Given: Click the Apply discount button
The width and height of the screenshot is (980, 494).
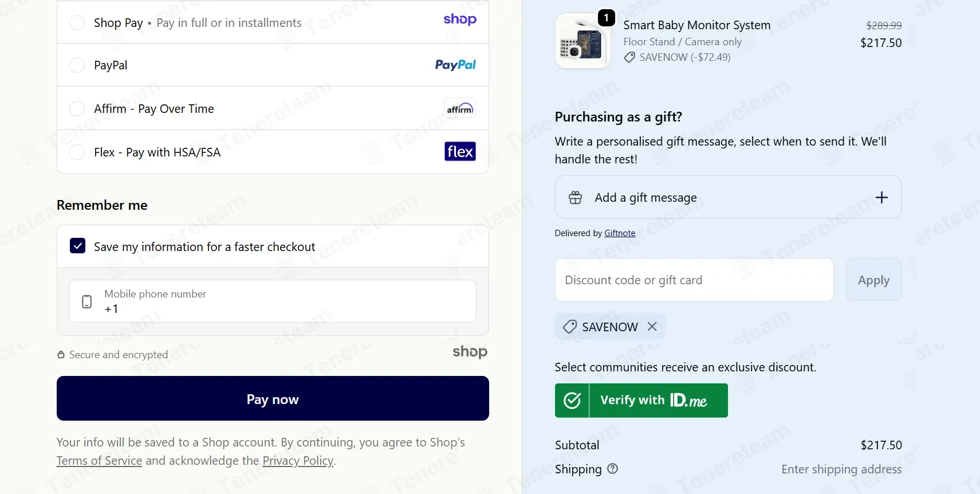Looking at the screenshot, I should coord(873,280).
